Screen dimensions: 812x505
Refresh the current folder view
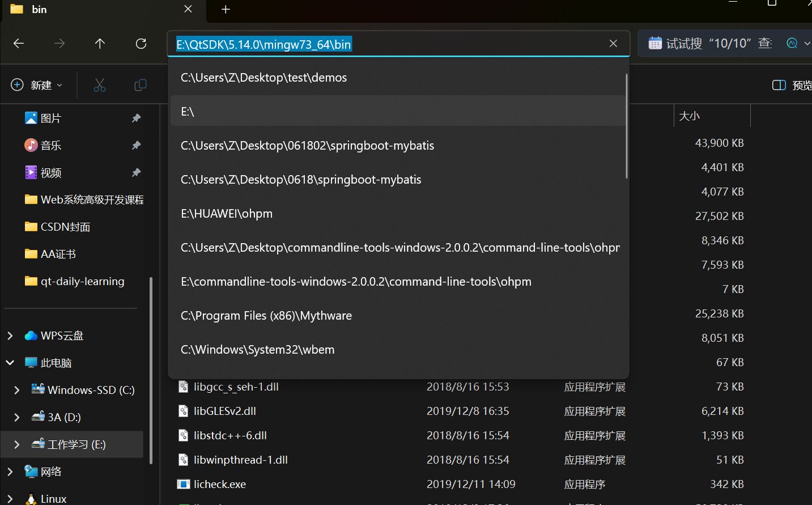point(141,44)
